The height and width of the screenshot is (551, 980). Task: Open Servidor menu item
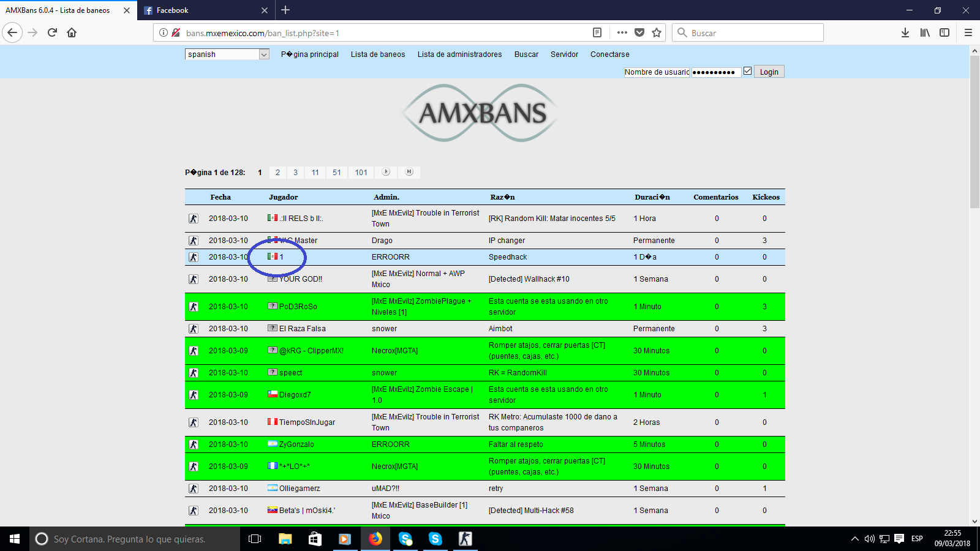click(564, 54)
